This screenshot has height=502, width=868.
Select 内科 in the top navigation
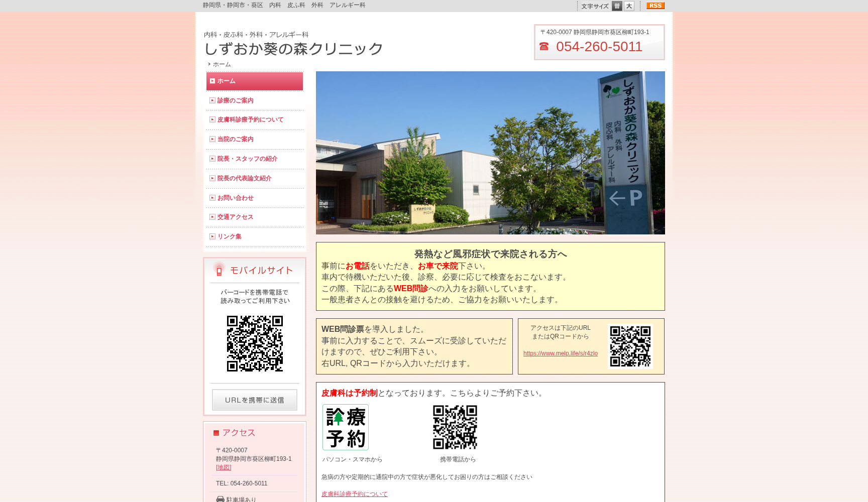point(274,5)
